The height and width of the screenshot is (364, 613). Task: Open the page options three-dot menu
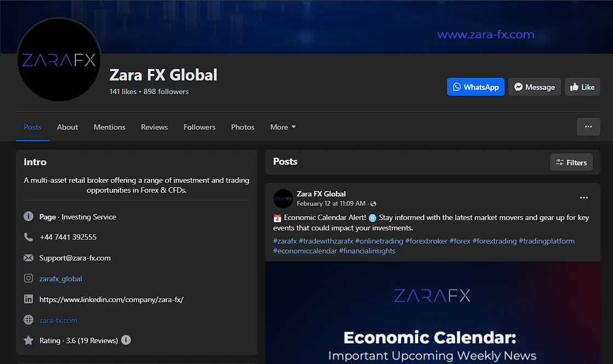(x=588, y=126)
